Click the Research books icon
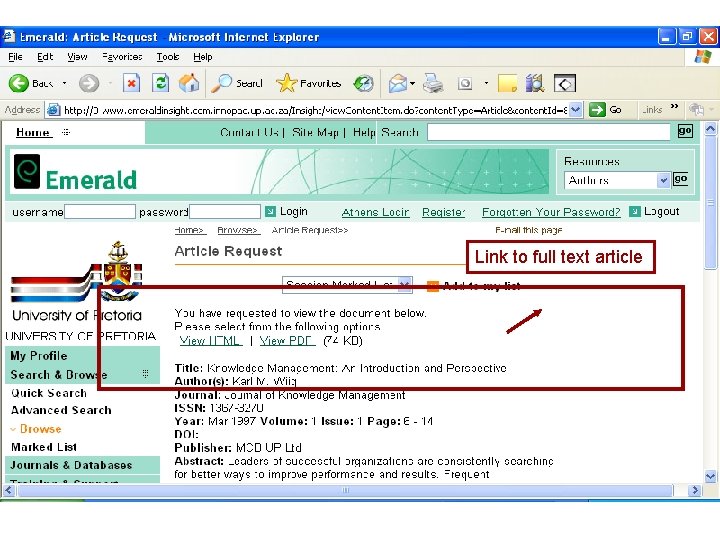Image resolution: width=720 pixels, height=540 pixels. pos(535,83)
